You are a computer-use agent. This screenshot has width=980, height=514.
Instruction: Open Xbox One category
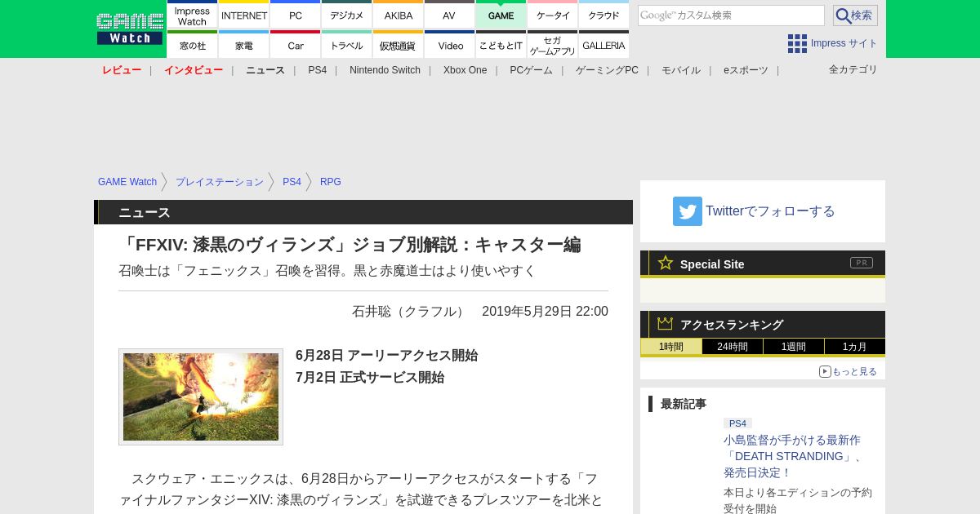click(465, 70)
